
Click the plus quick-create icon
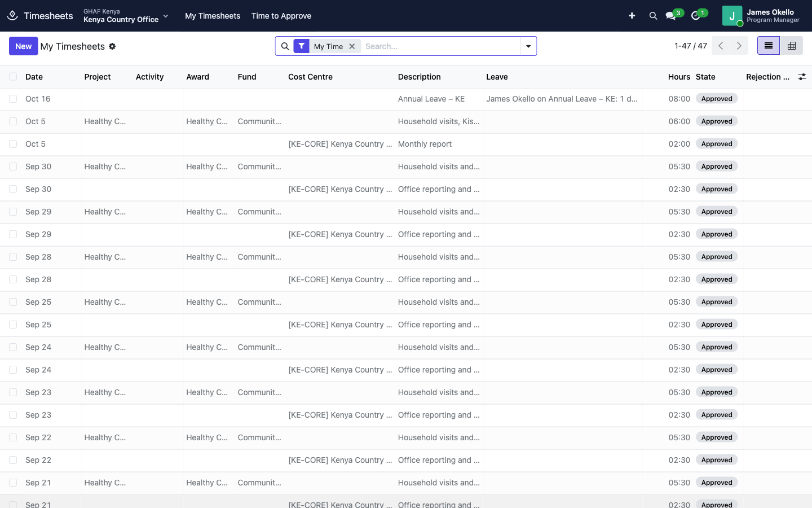(632, 16)
